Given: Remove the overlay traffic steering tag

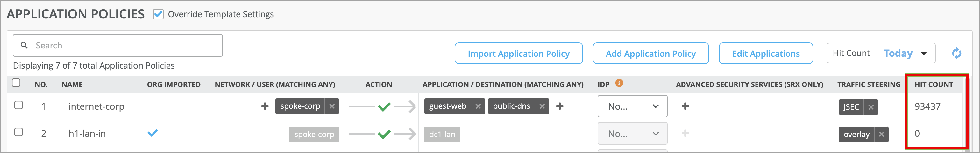Looking at the screenshot, I should (x=882, y=134).
